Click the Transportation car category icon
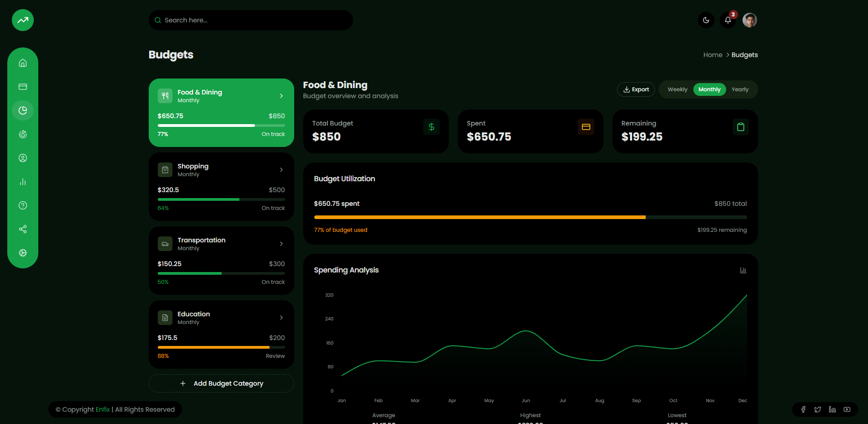The height and width of the screenshot is (424, 868). coord(165,244)
